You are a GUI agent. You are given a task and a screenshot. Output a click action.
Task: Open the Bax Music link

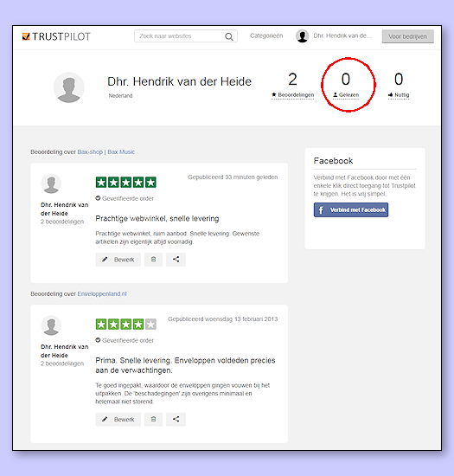click(121, 151)
